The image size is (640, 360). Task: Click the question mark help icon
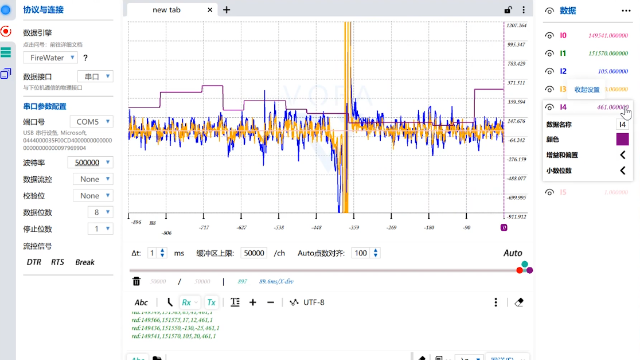85,58
